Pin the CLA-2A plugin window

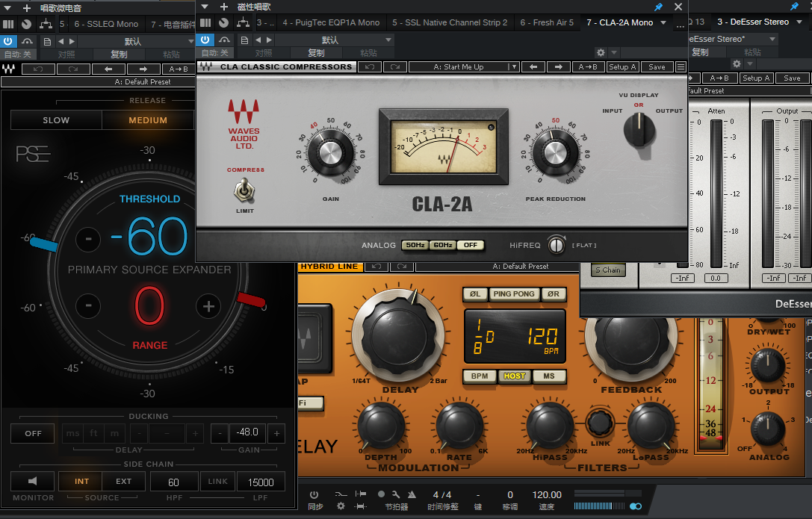(658, 7)
